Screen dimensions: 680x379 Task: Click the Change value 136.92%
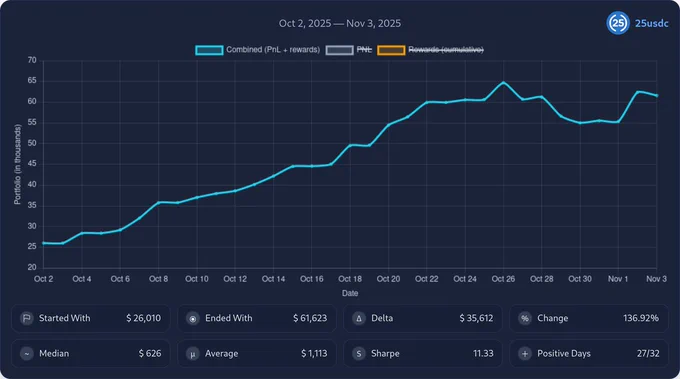click(641, 318)
